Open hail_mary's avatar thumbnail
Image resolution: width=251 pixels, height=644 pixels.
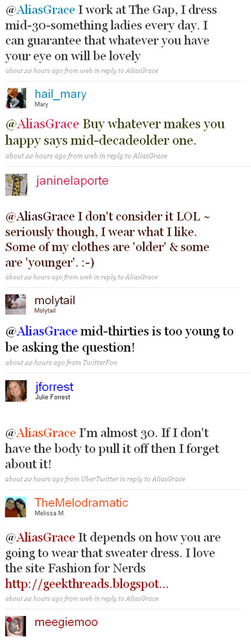coord(16,98)
